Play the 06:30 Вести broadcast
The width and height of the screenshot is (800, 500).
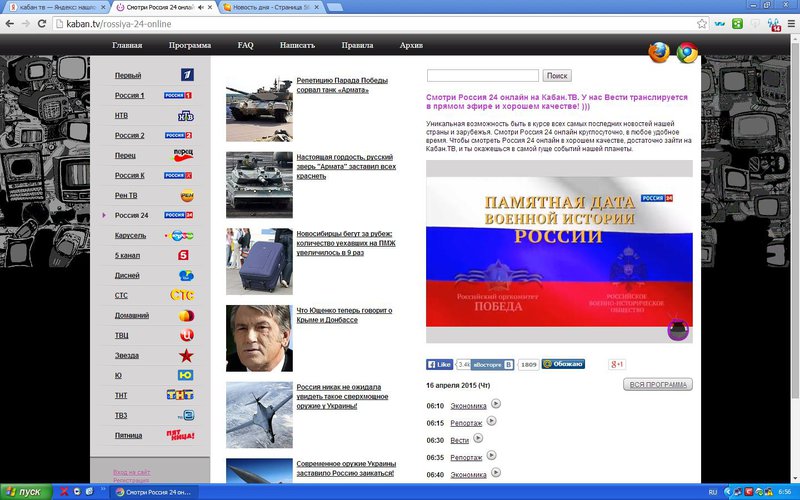pyautogui.click(x=479, y=438)
